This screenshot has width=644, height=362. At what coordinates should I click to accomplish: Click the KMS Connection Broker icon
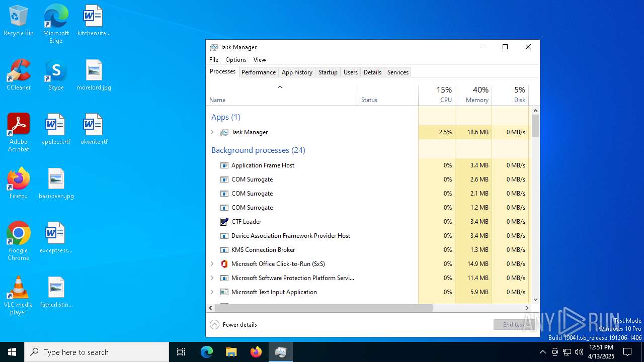click(x=224, y=250)
